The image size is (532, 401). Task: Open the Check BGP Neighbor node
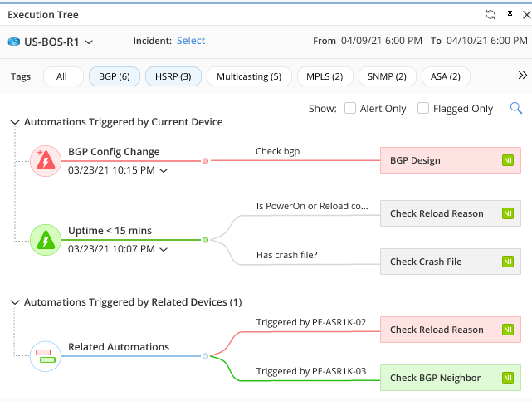pos(450,378)
